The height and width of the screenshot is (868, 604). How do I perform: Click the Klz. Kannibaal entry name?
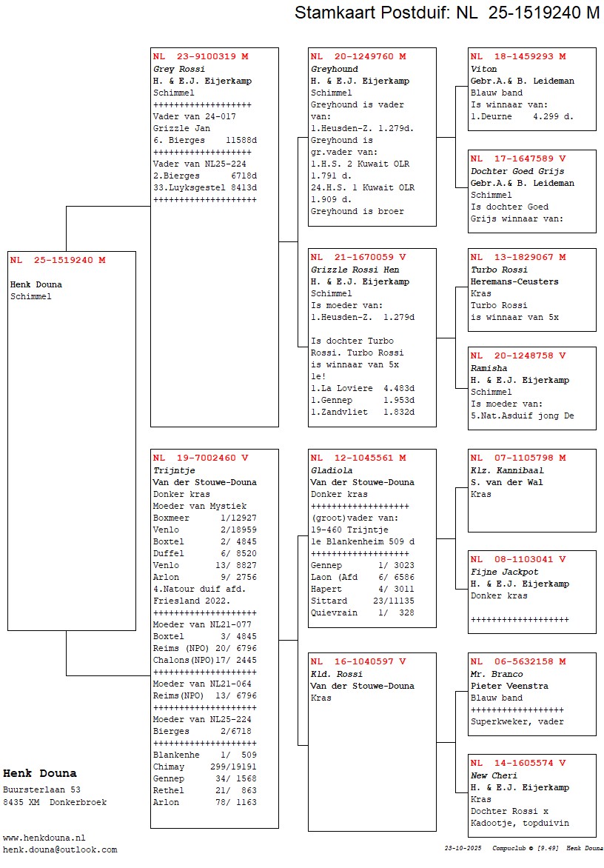[x=507, y=470]
